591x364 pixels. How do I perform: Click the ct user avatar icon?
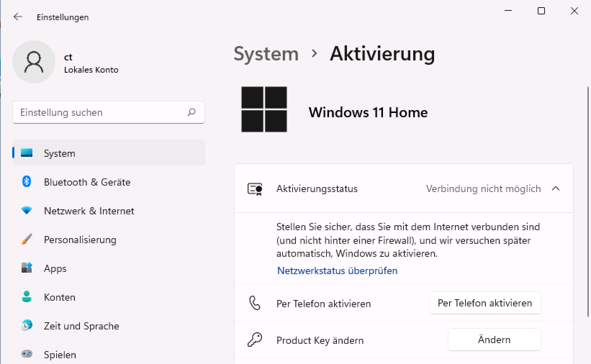click(x=34, y=62)
